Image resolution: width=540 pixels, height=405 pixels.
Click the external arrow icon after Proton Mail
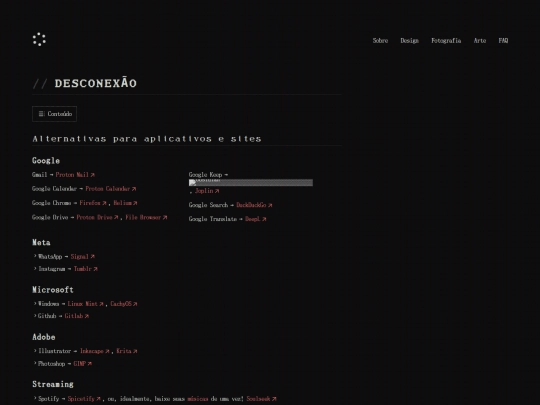[x=92, y=175]
